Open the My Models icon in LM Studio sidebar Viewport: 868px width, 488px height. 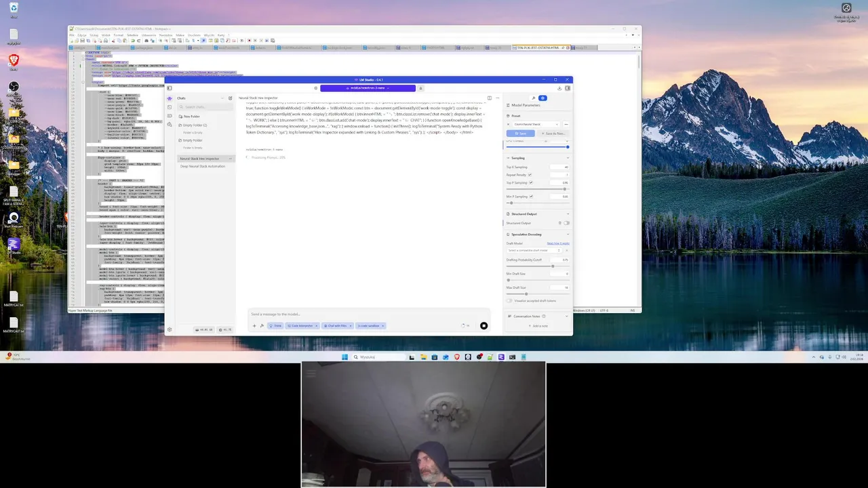[x=170, y=116]
